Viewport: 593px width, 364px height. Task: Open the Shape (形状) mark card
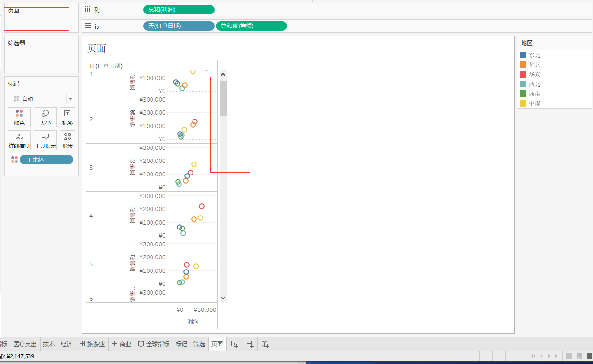[68, 140]
